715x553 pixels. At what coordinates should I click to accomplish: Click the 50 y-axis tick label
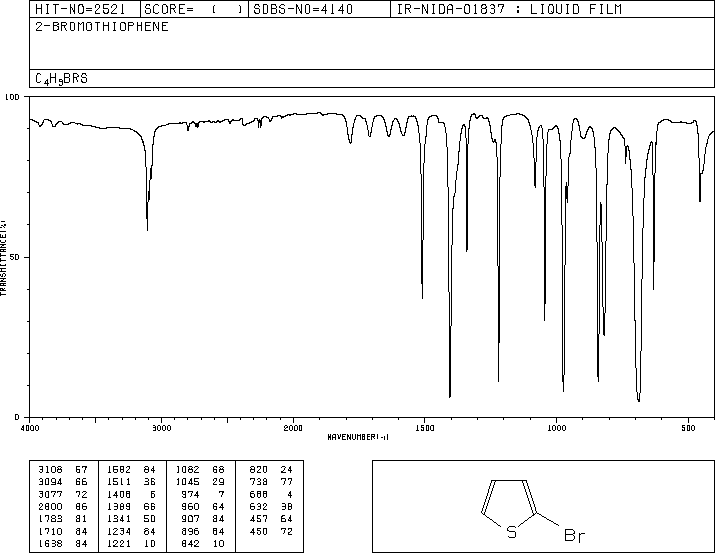14,257
